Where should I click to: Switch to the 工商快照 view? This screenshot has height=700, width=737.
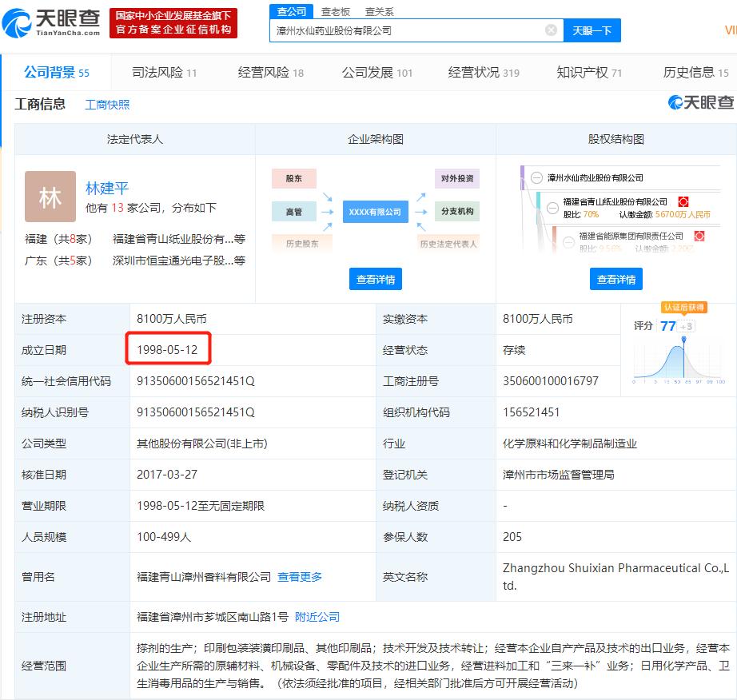[x=106, y=104]
